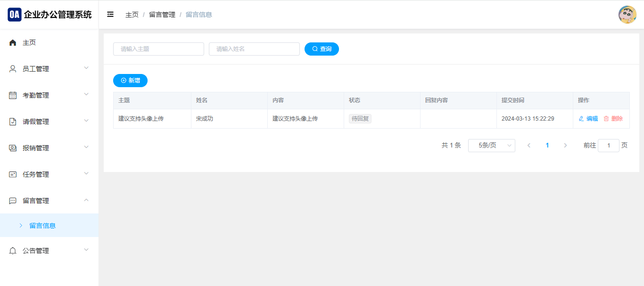Viewport: 644px width, 286px height.
Task: Open the 任务管理 menu item
Action: pyautogui.click(x=36, y=174)
